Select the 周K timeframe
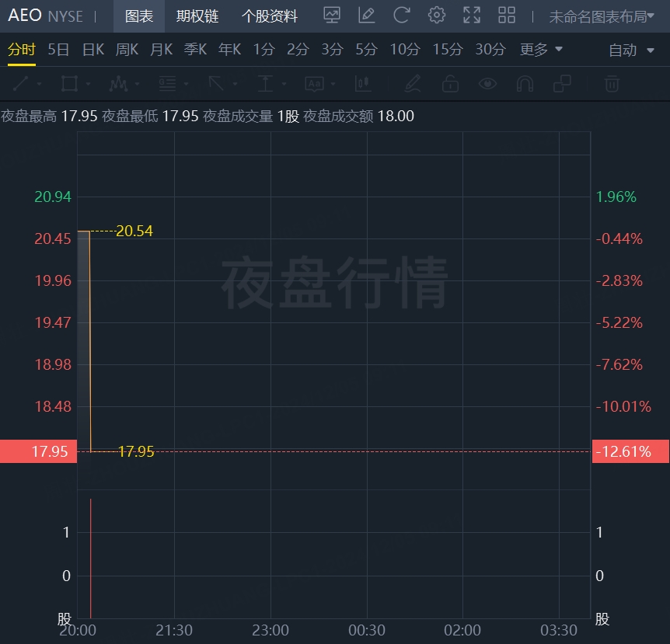Viewport: 670px width, 644px height. point(127,50)
